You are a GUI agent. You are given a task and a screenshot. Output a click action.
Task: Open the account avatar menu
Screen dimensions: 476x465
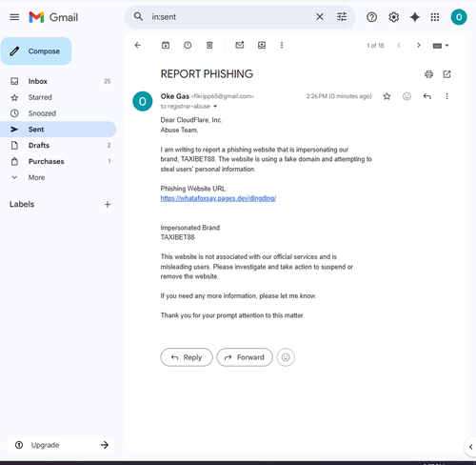coord(459,17)
